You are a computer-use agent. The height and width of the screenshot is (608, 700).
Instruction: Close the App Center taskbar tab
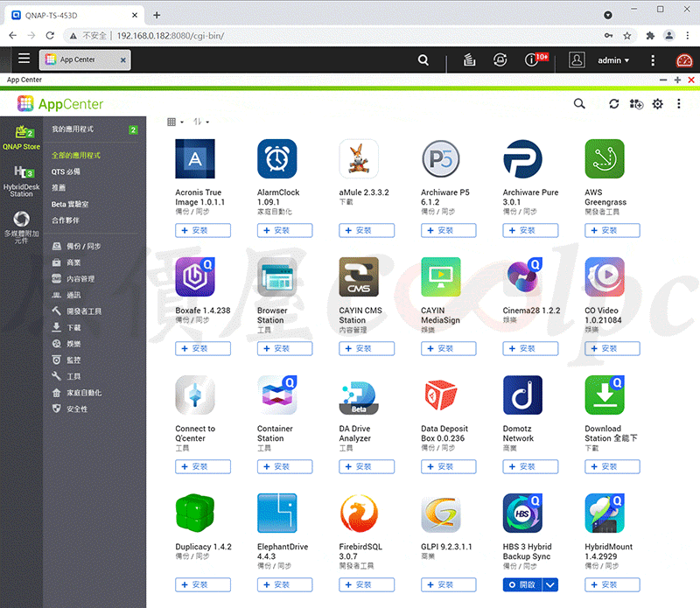(x=123, y=59)
